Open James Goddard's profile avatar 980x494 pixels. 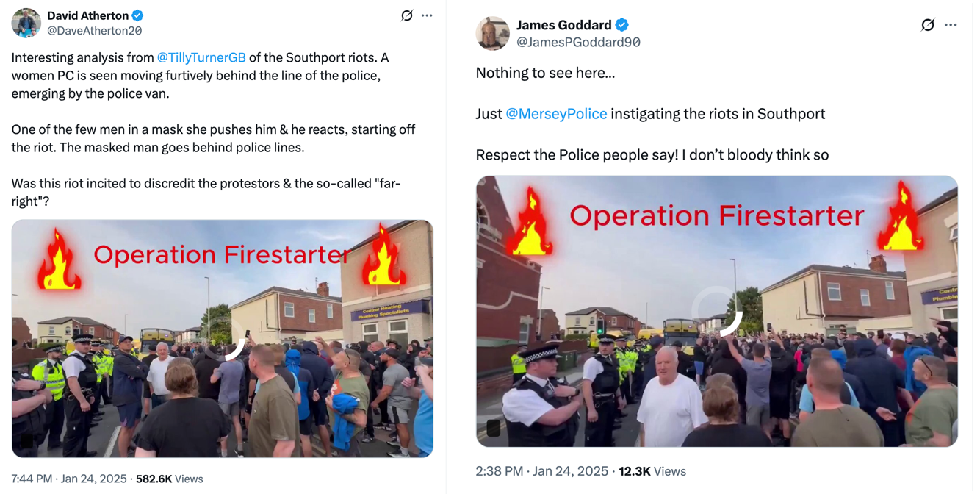click(492, 33)
